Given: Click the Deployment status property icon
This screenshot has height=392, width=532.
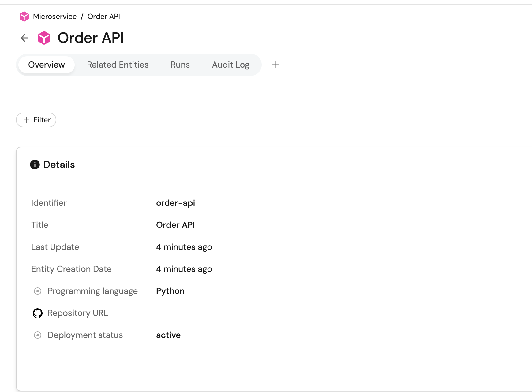Looking at the screenshot, I should [x=38, y=335].
